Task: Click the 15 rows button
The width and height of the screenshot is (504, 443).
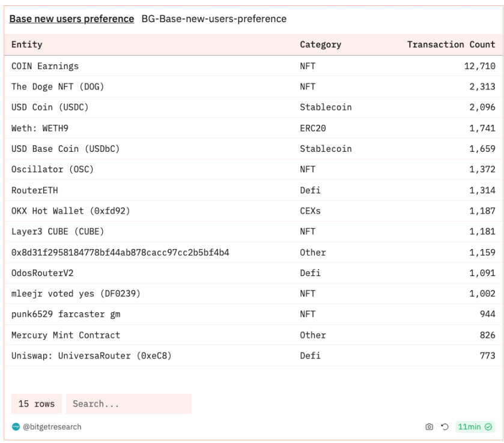Action: coord(37,404)
